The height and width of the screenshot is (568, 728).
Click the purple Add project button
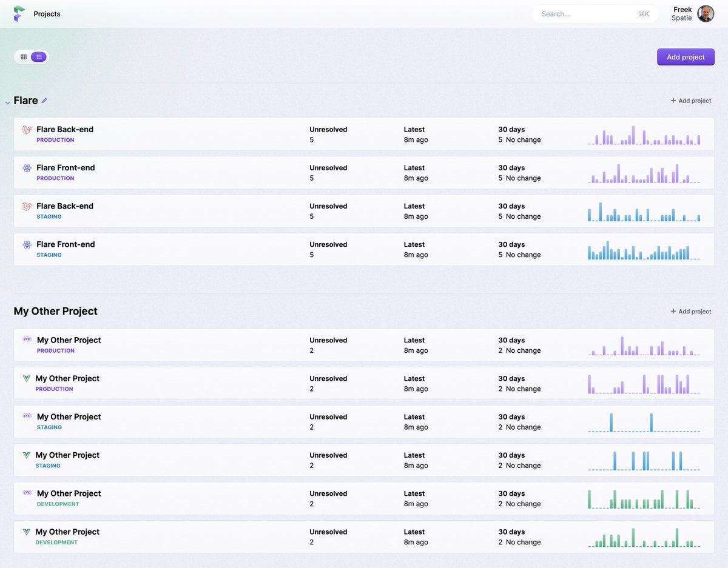point(686,57)
